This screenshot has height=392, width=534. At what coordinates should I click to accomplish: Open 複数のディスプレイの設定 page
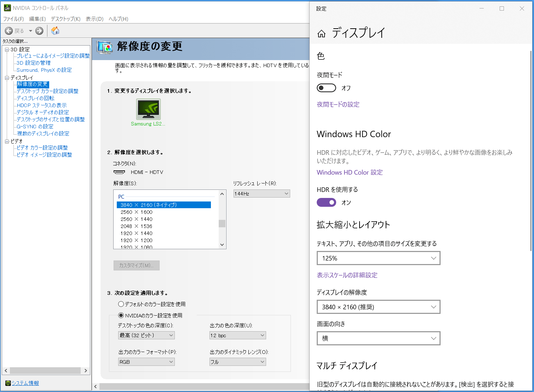[43, 134]
